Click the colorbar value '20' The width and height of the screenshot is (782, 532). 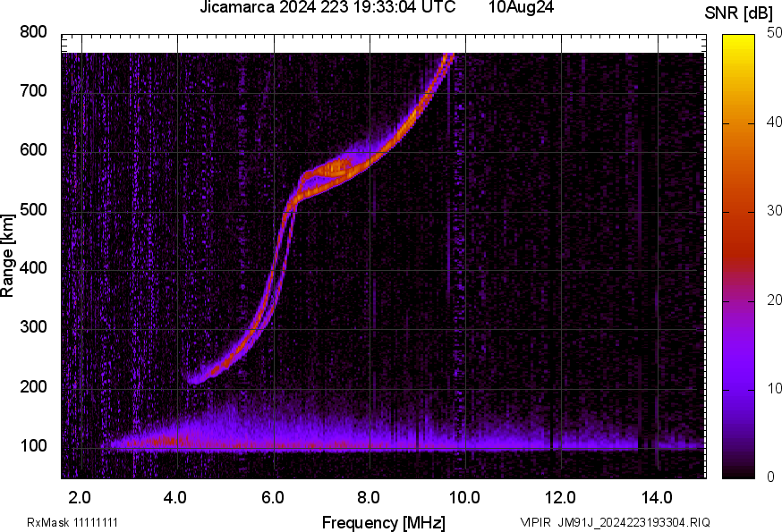pyautogui.click(x=774, y=300)
